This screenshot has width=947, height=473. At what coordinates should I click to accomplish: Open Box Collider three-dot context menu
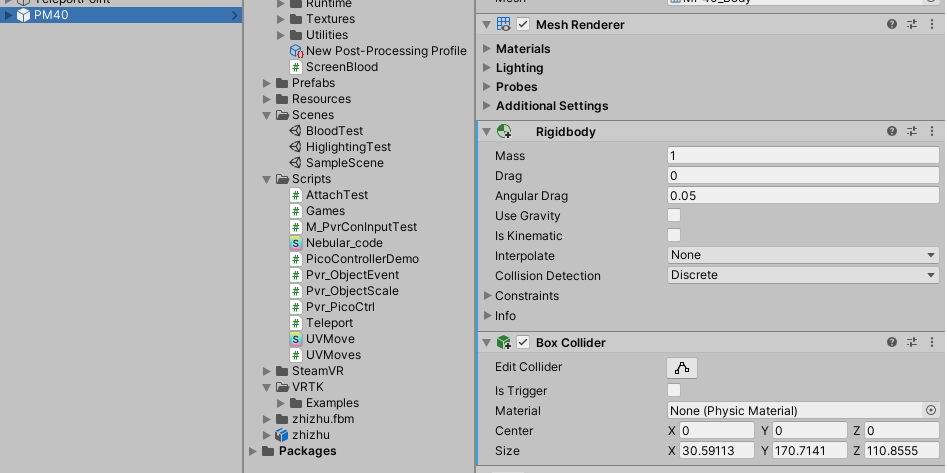click(x=932, y=342)
